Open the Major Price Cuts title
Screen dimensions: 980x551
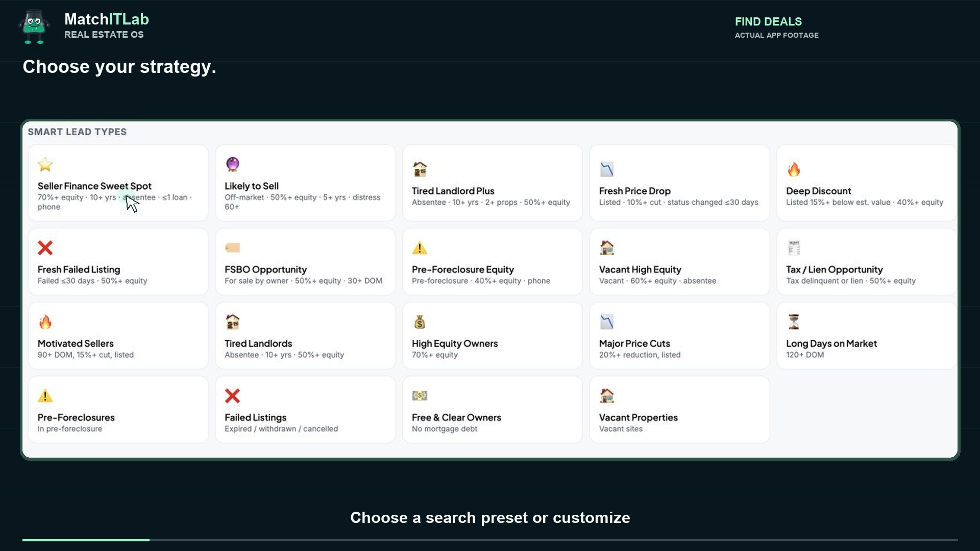click(634, 343)
